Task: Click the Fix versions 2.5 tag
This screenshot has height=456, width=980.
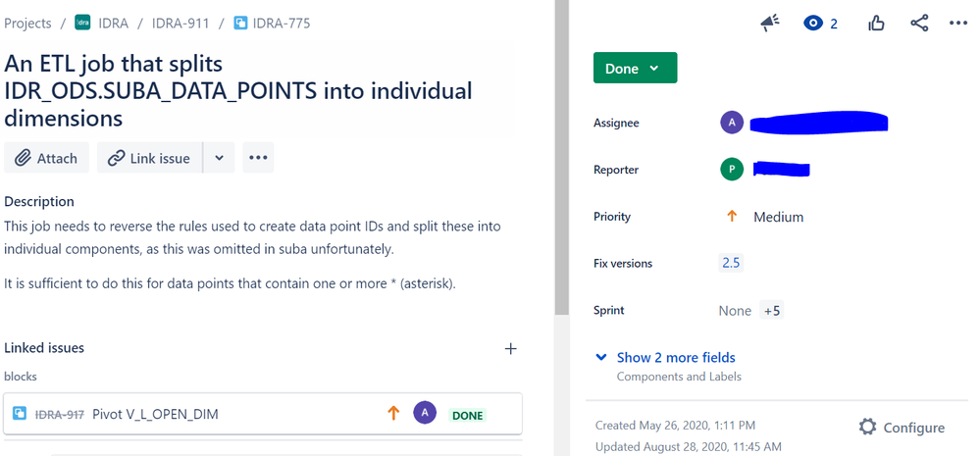Action: click(731, 263)
